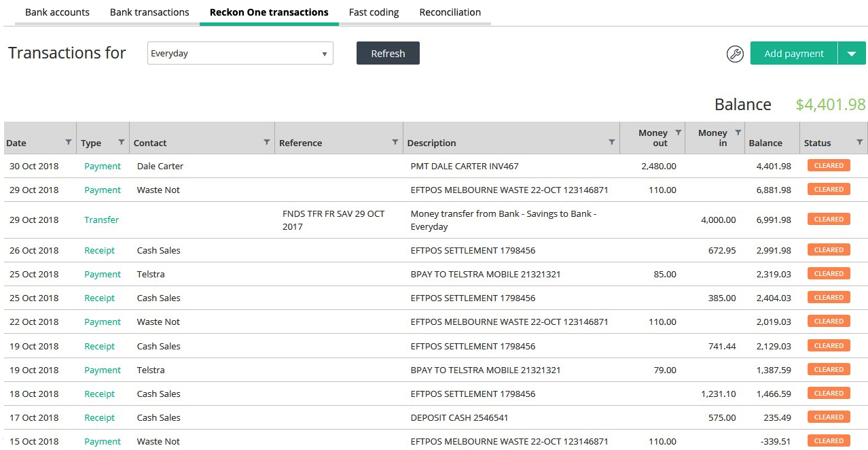Click the total balance $4,401.98
This screenshot has height=450, width=868.
tap(831, 104)
